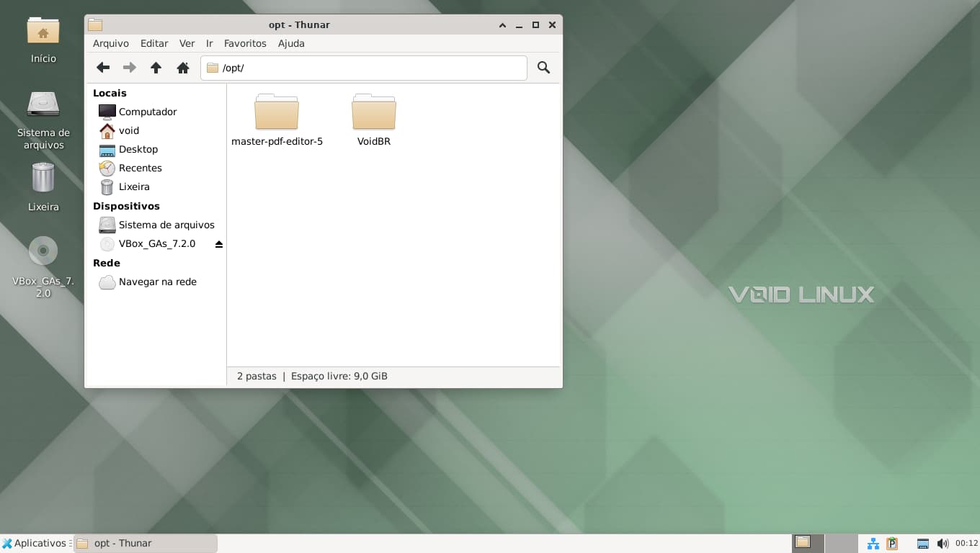The height and width of the screenshot is (553, 980).
Task: Roll up the window with the title bar arrow
Action: tap(502, 25)
